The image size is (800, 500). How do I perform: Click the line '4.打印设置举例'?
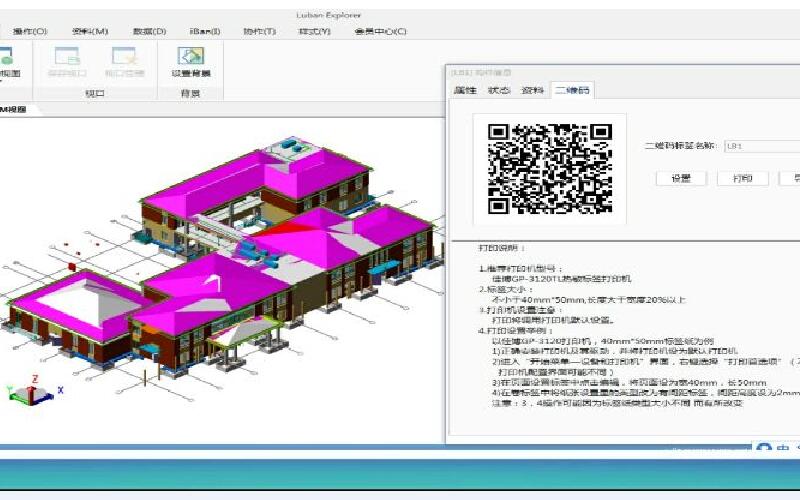516,331
